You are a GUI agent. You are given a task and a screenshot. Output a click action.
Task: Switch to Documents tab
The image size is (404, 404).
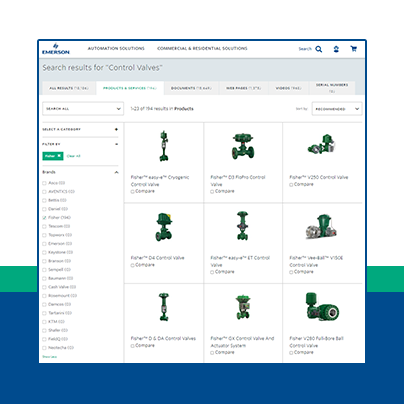tap(191, 88)
